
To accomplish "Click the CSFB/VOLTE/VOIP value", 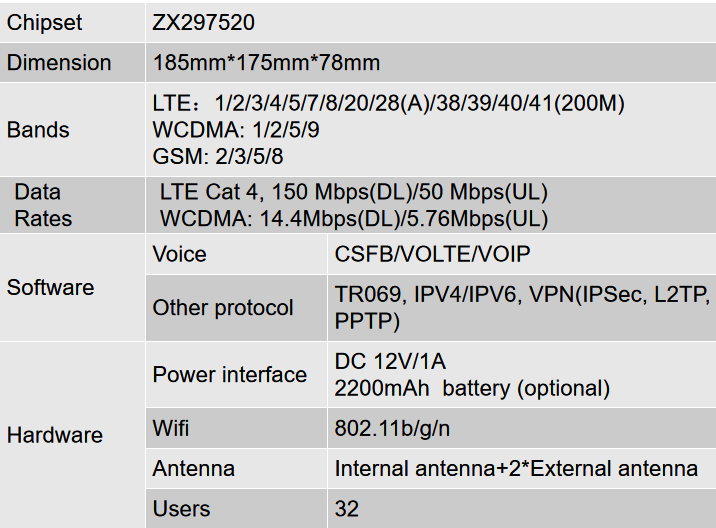I will 432,254.
